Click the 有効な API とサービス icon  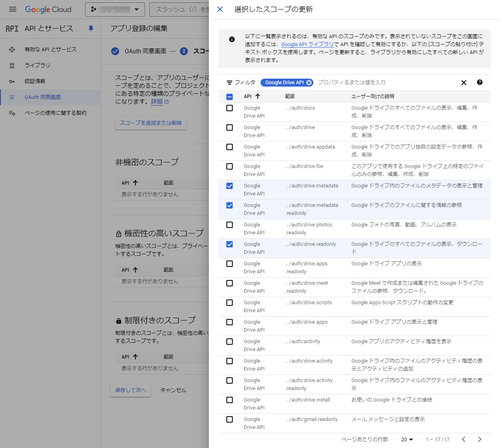click(x=12, y=49)
